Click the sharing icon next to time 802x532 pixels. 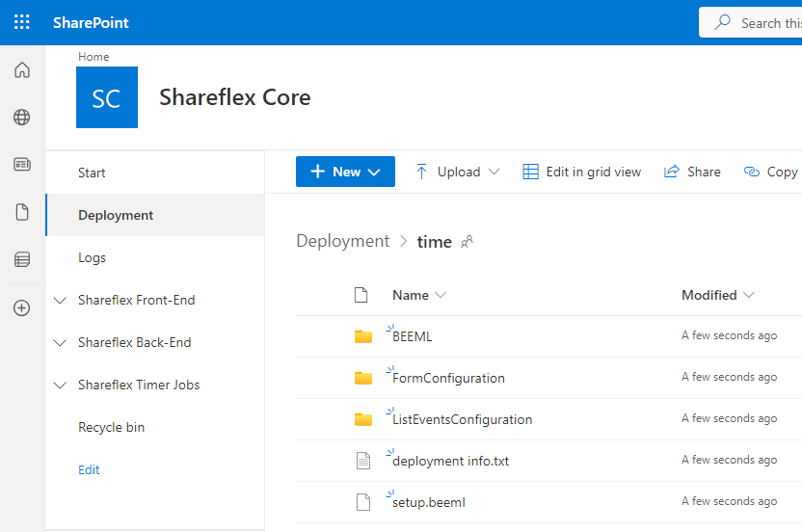(467, 242)
